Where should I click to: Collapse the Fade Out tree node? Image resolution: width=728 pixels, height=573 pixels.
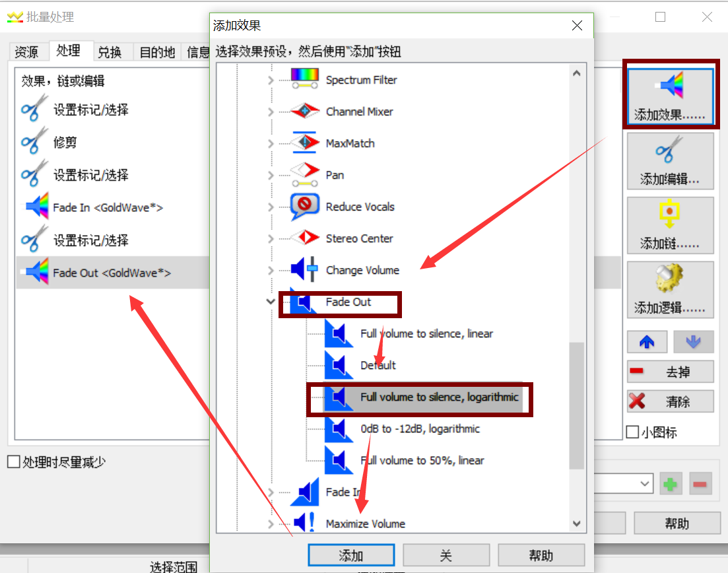271,302
